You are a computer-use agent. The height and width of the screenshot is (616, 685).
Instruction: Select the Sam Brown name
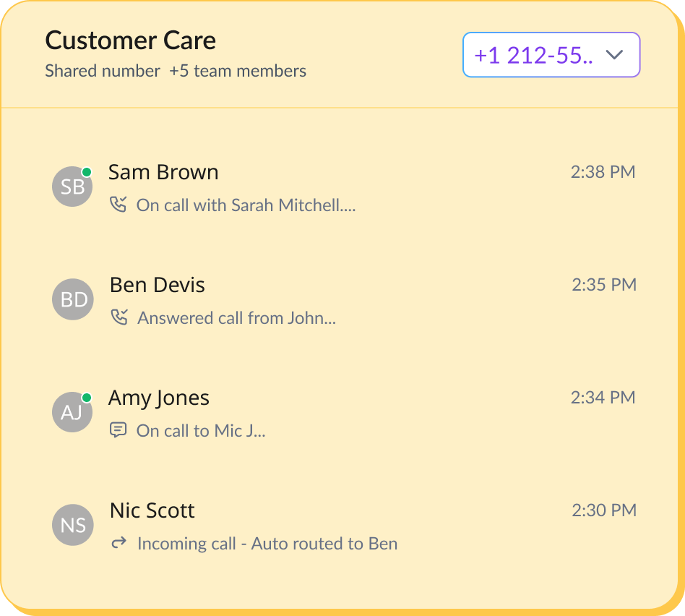coord(163,172)
